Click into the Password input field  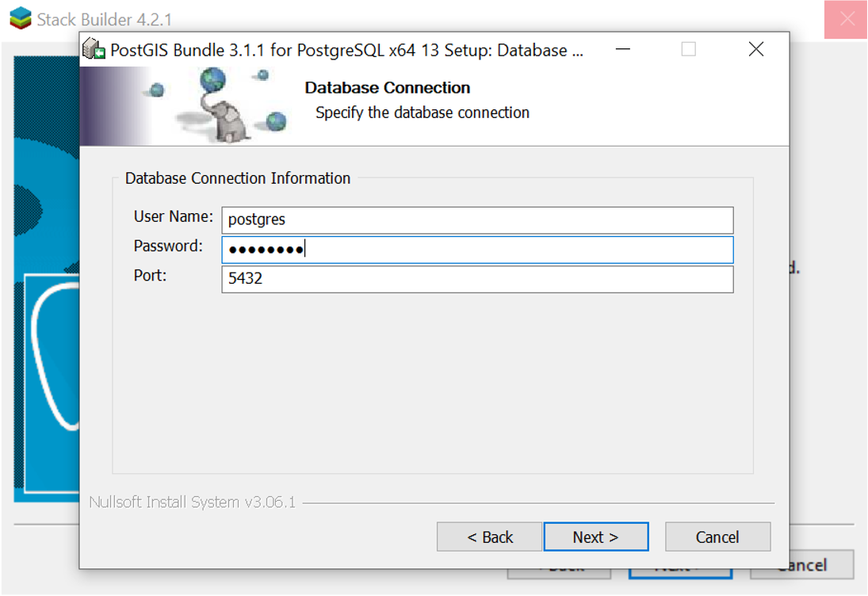coord(477,250)
